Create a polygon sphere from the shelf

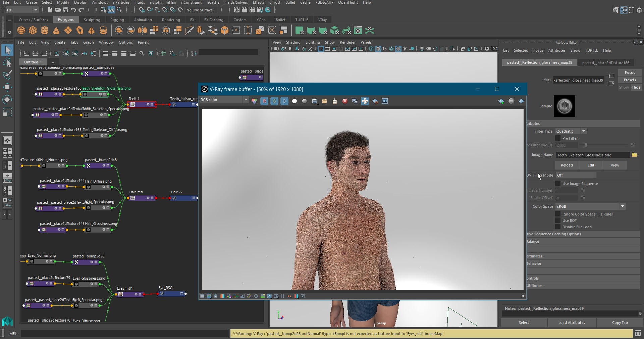21,31
